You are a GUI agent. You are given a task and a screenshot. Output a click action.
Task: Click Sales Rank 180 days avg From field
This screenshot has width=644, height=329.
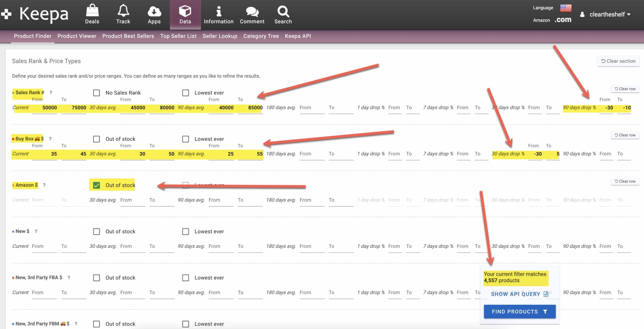[x=312, y=108]
